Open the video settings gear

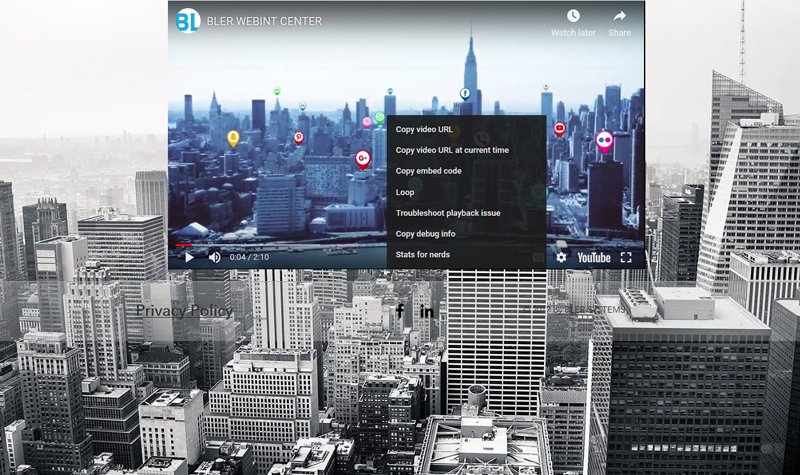[x=561, y=257]
